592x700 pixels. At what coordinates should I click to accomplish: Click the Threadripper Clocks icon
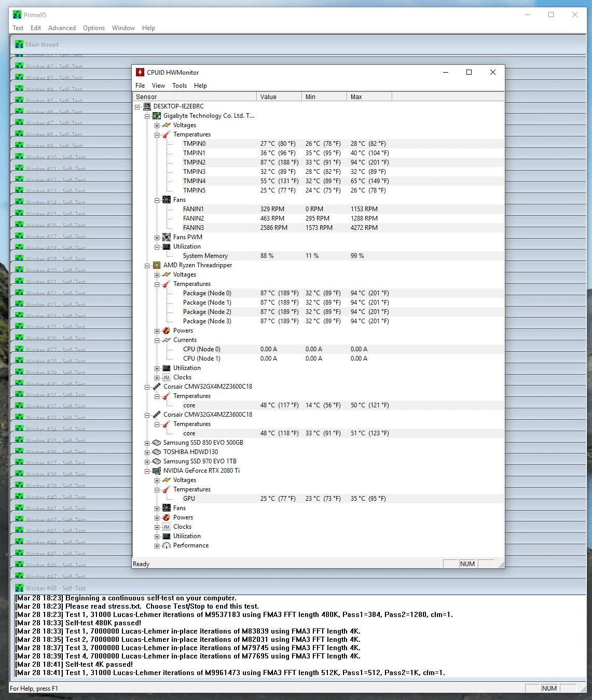(x=167, y=377)
